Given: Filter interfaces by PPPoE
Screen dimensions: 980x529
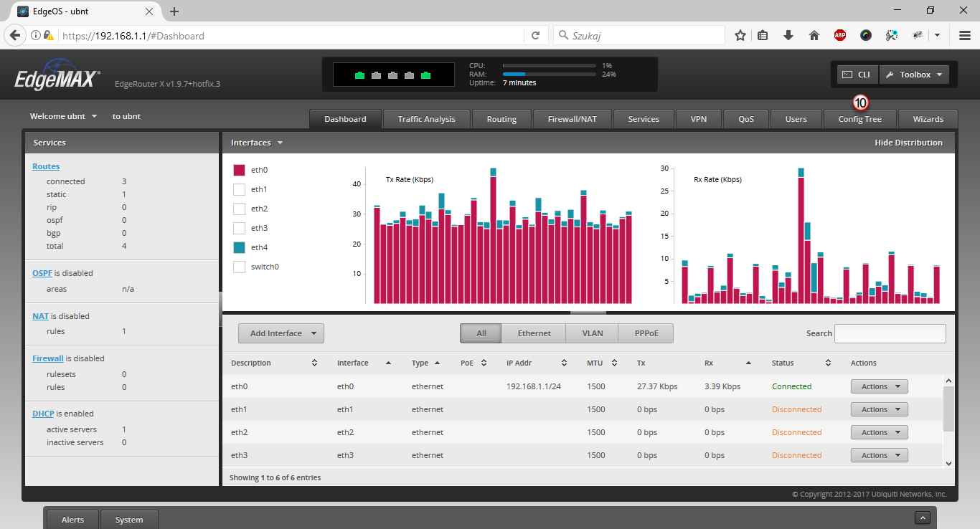Looking at the screenshot, I should pos(646,333).
